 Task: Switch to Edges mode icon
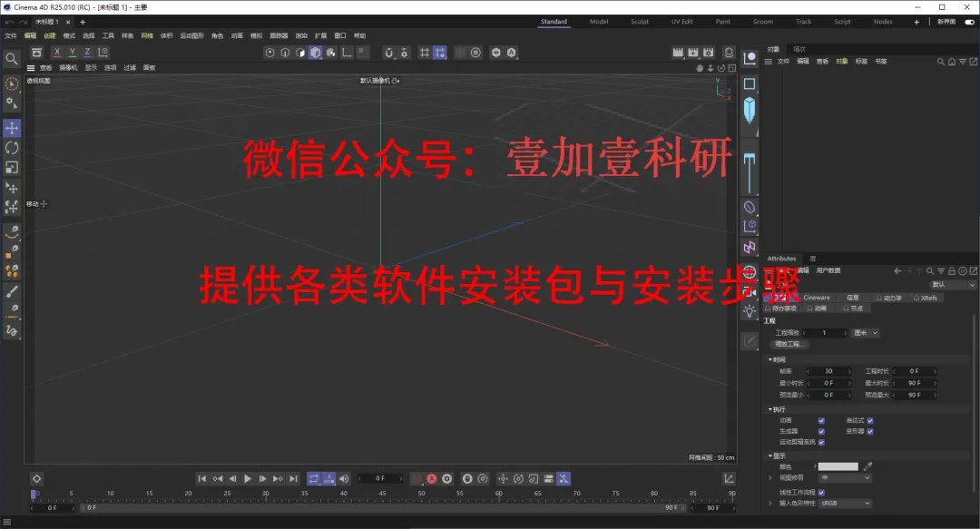coord(285,54)
